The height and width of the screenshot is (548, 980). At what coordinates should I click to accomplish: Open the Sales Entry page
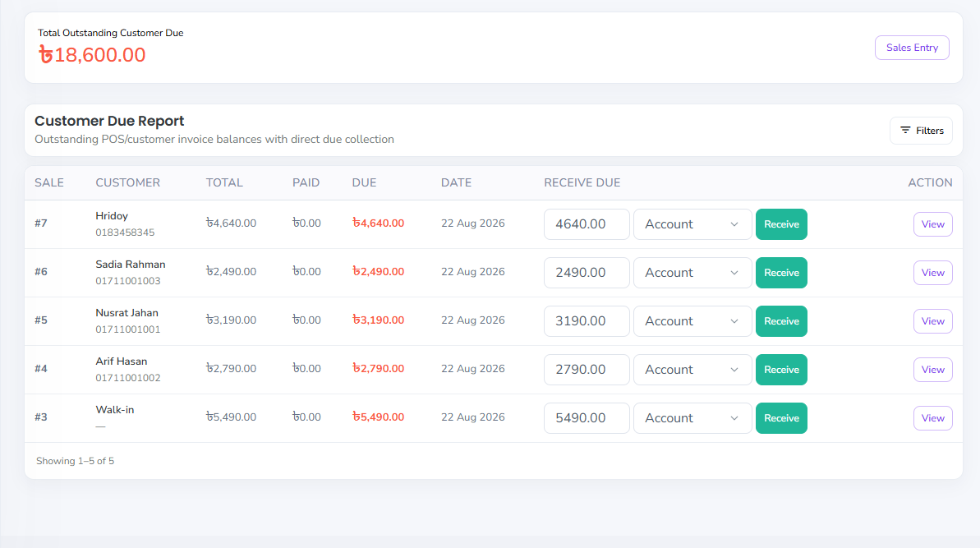click(x=911, y=48)
